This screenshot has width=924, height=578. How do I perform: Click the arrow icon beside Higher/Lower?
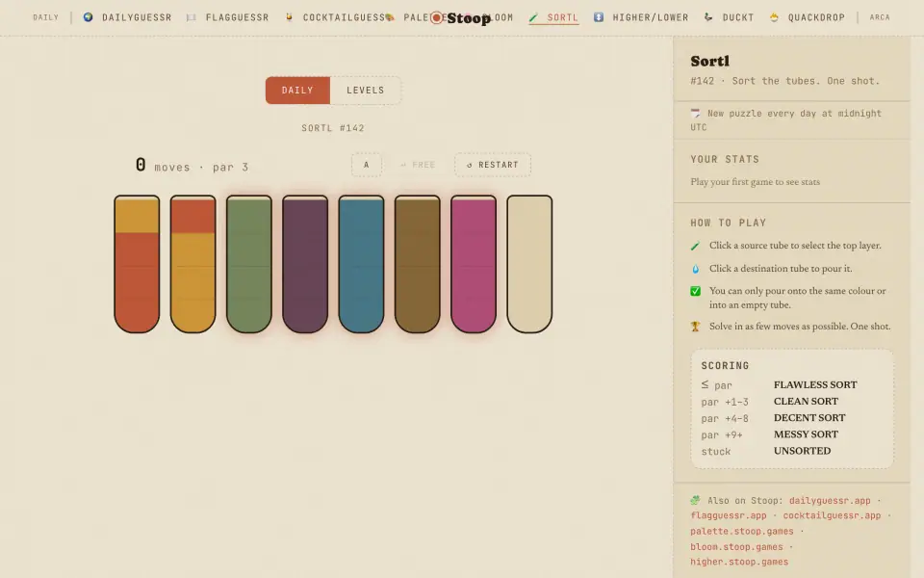598,17
